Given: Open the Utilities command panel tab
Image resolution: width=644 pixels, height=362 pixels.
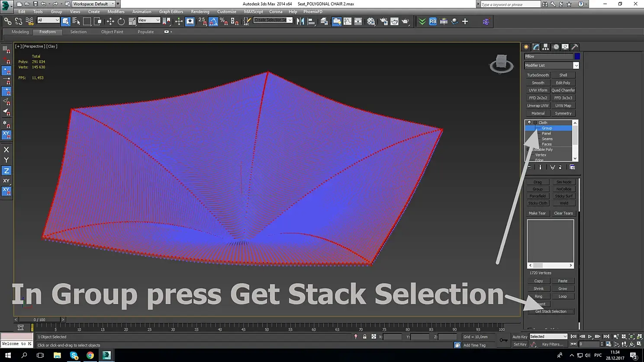Looking at the screenshot, I should tap(575, 47).
